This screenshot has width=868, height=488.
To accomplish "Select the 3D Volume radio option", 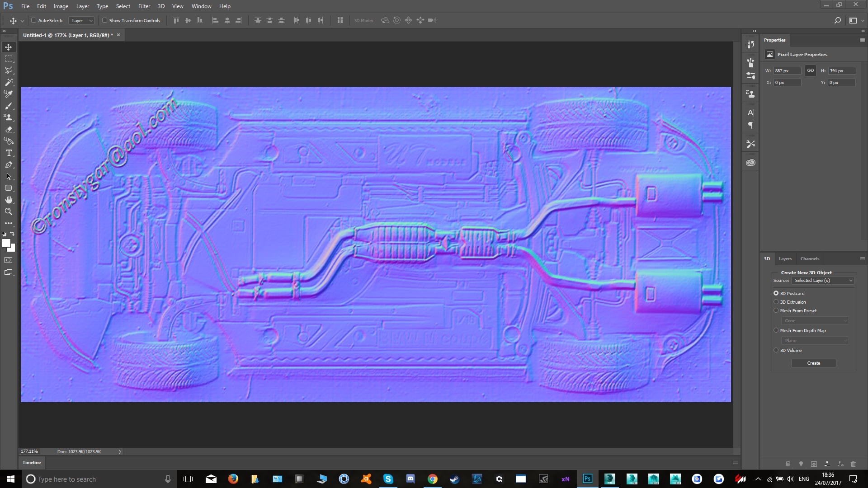I will pos(776,350).
